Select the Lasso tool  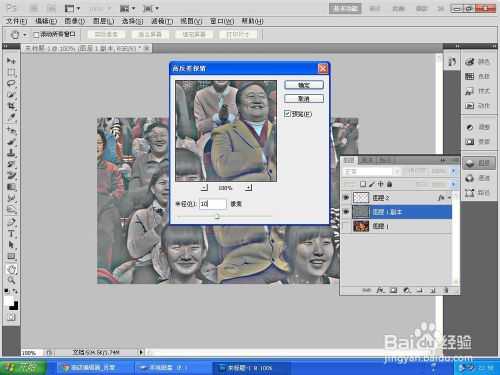coord(11,83)
